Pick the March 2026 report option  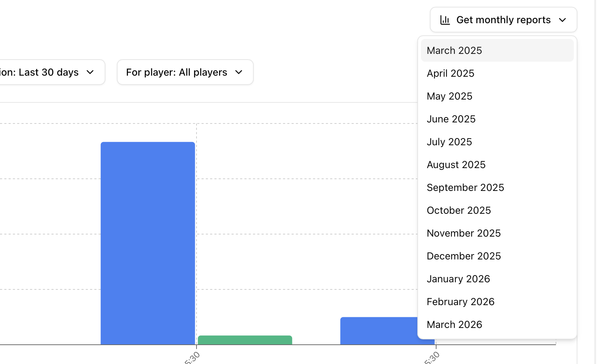point(454,324)
